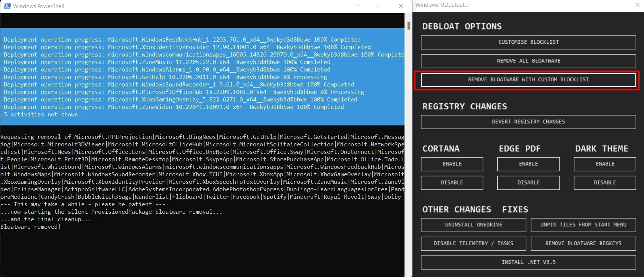The height and width of the screenshot is (277, 644).
Task: Click the WindowsAlarms deployment progress line
Action: 167,70
